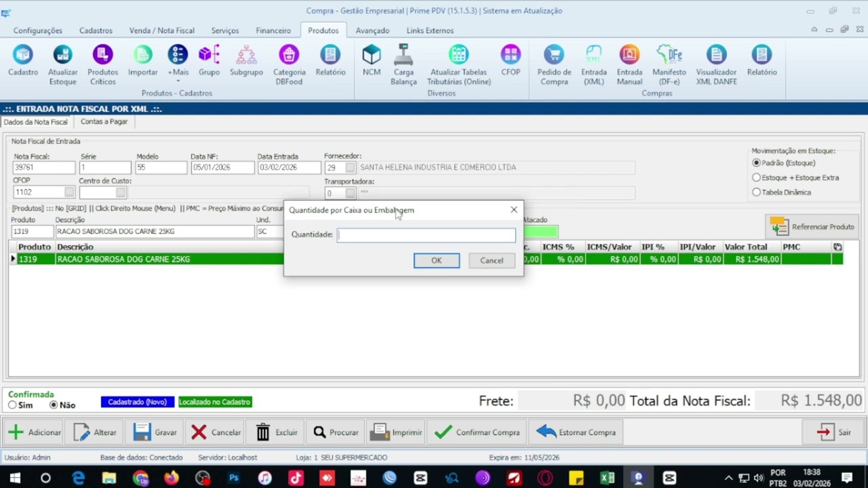Click the green Atacado field
The height and width of the screenshot is (488, 868).
point(540,232)
